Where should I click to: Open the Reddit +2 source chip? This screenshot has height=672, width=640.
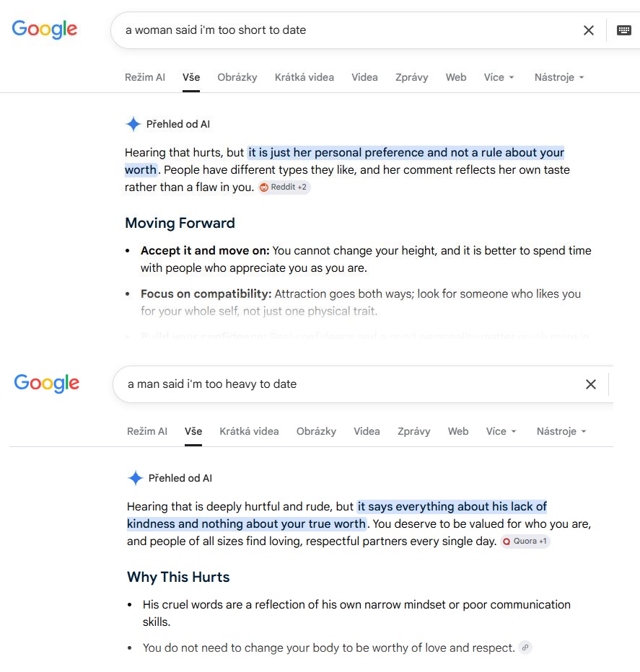284,187
